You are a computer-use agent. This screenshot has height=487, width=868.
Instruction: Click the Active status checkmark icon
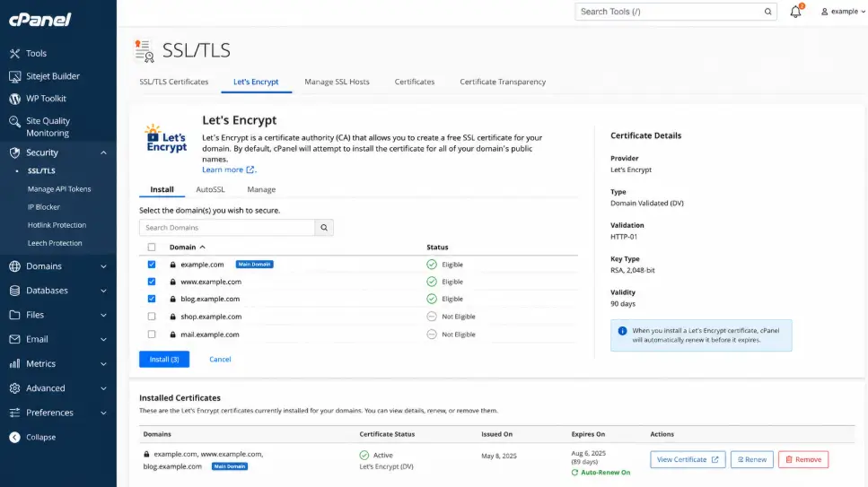364,456
